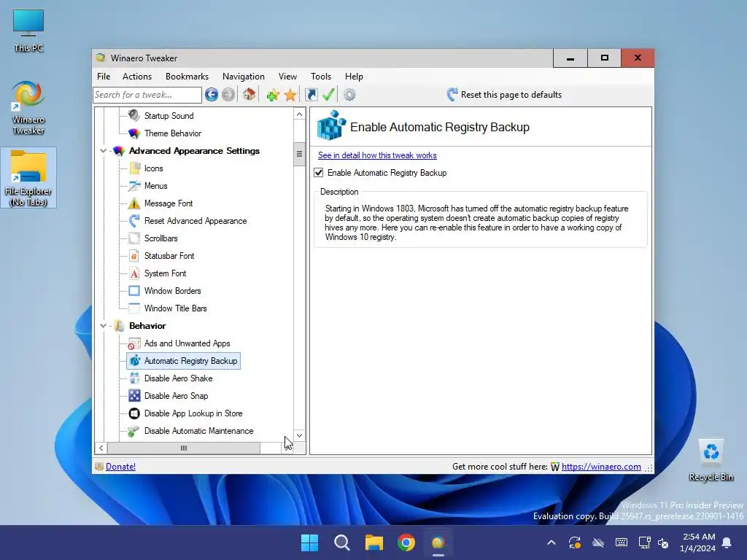Open the Navigation menu
This screenshot has width=747, height=560.
[x=244, y=76]
